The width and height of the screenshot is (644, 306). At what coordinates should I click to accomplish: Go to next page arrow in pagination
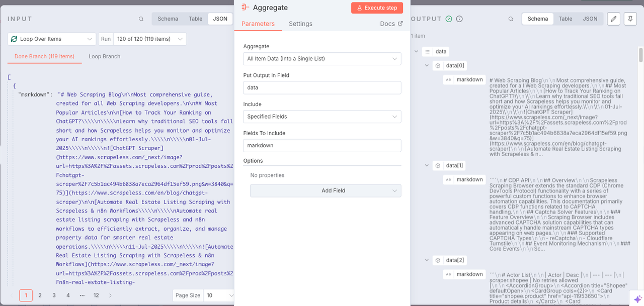110,295
